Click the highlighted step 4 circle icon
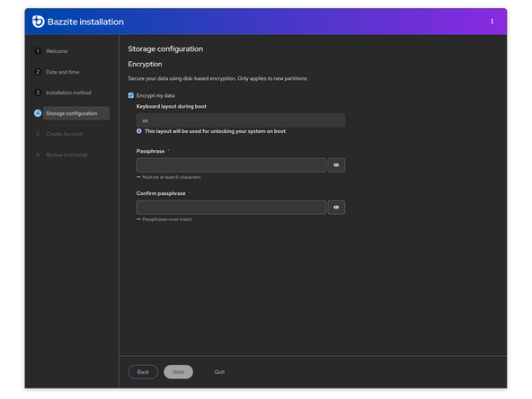532x399 pixels. click(x=38, y=113)
